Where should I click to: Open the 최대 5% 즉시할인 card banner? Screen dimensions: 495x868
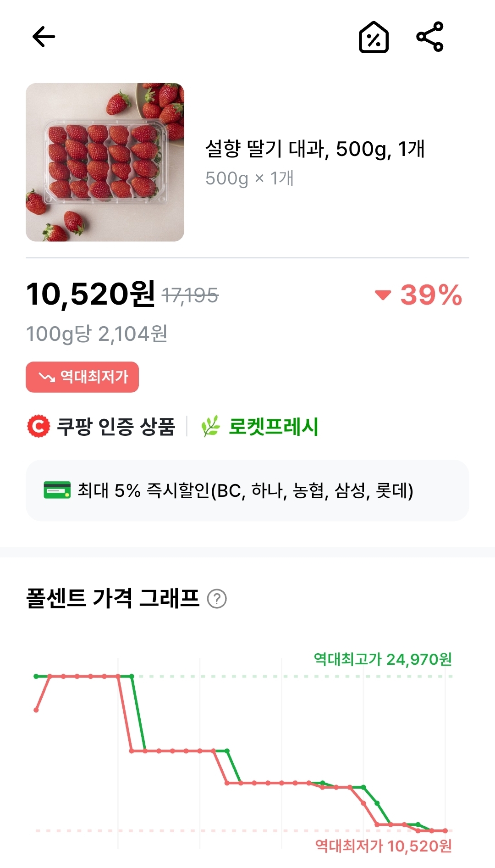pos(247,490)
